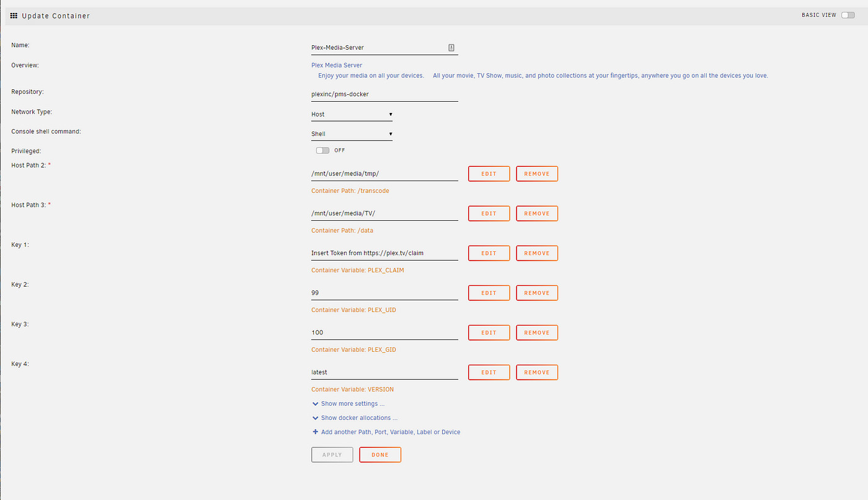Remove Key 3 PLEX_GID variable

pyautogui.click(x=537, y=333)
